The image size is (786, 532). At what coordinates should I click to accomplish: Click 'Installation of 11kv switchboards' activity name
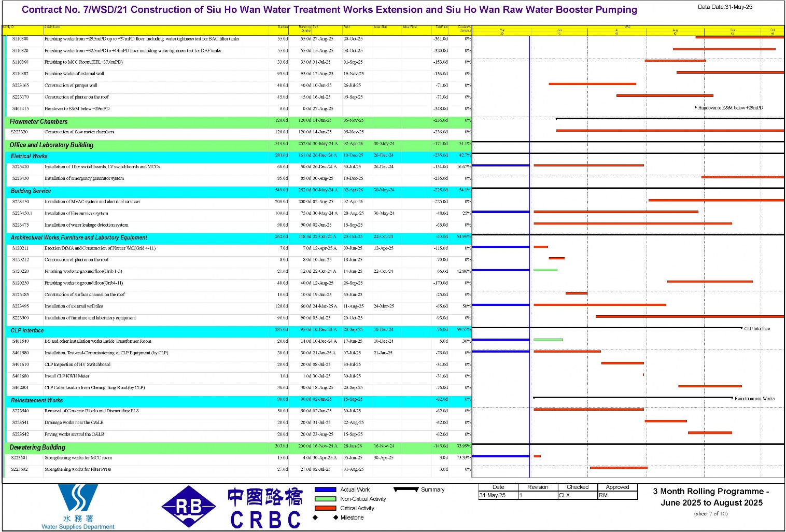pyautogui.click(x=102, y=167)
